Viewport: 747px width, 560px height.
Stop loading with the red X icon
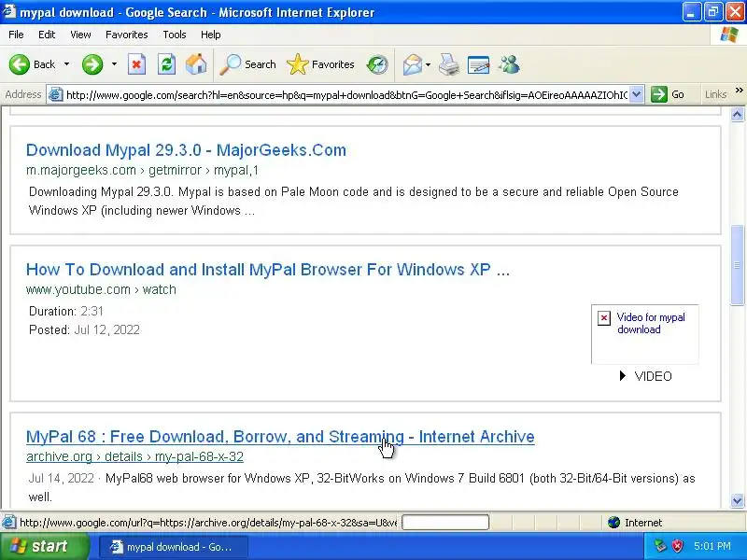click(x=136, y=64)
